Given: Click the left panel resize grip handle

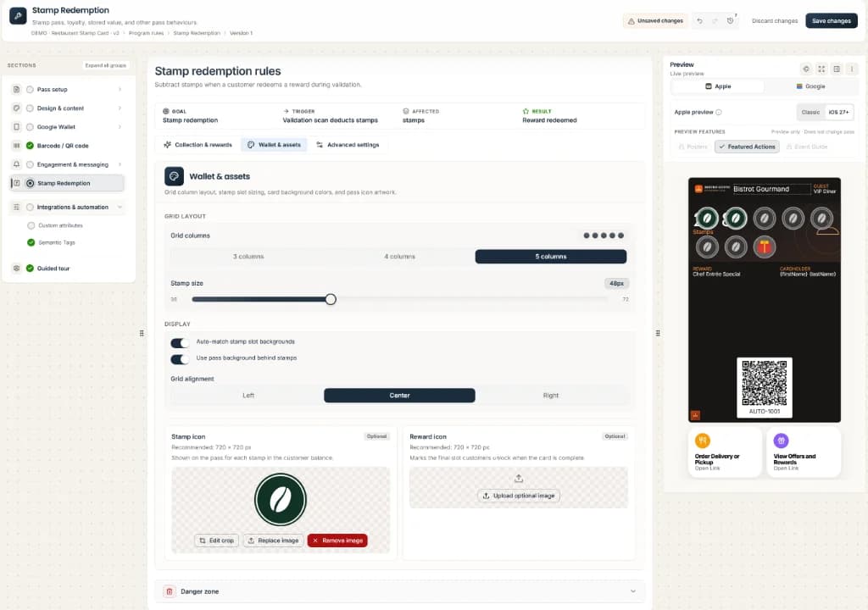Looking at the screenshot, I should click(x=142, y=333).
